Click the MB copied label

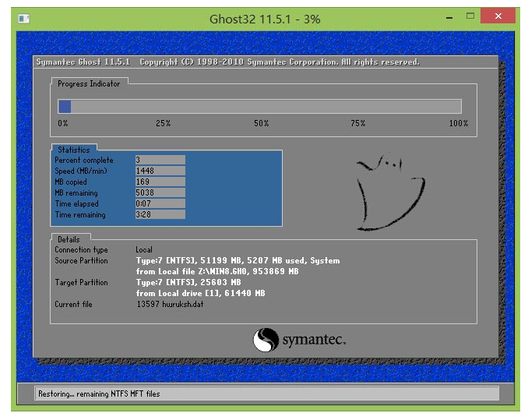71,182
